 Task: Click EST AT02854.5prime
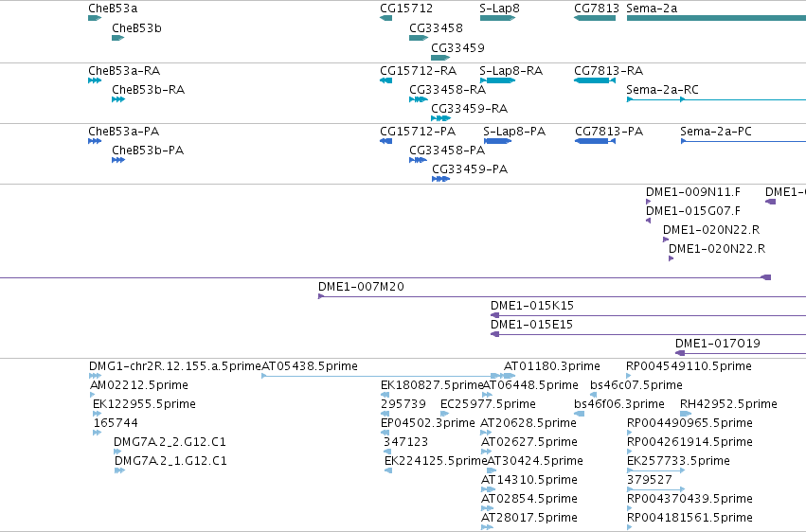pyautogui.click(x=528, y=500)
